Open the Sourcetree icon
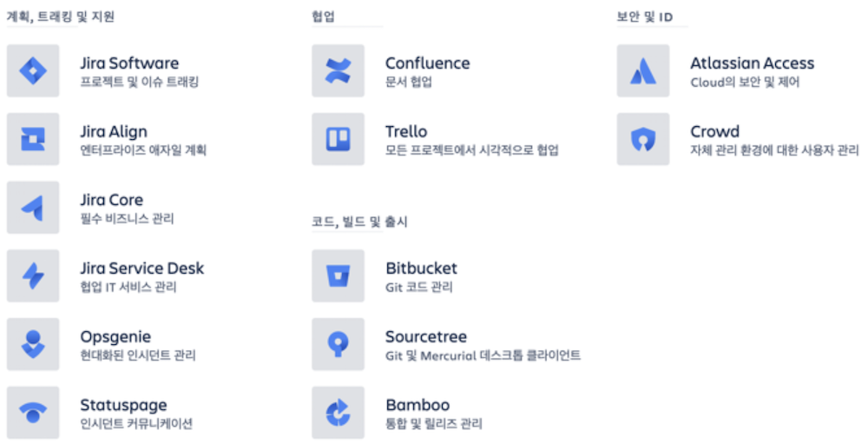The image size is (868, 444). 339,344
